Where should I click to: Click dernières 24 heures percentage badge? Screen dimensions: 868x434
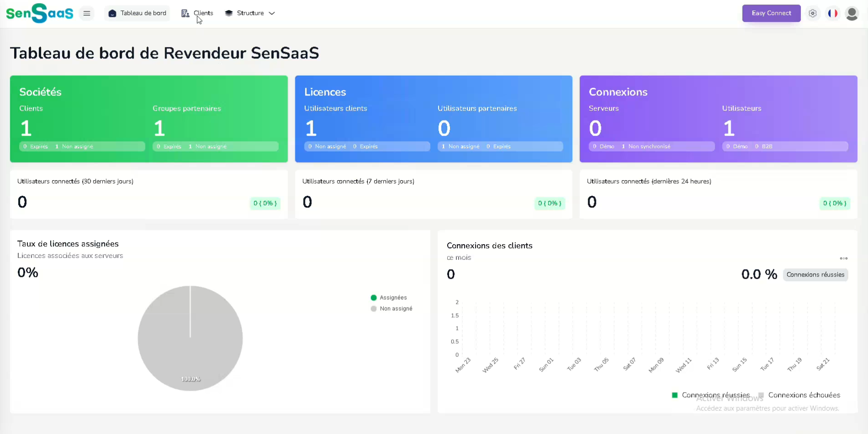tap(835, 203)
